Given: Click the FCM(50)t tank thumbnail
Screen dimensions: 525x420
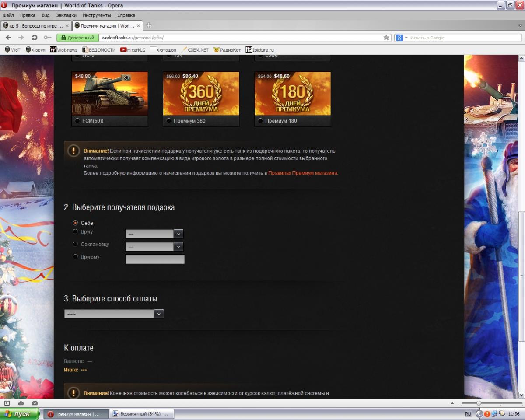Looking at the screenshot, I should pyautogui.click(x=109, y=94).
